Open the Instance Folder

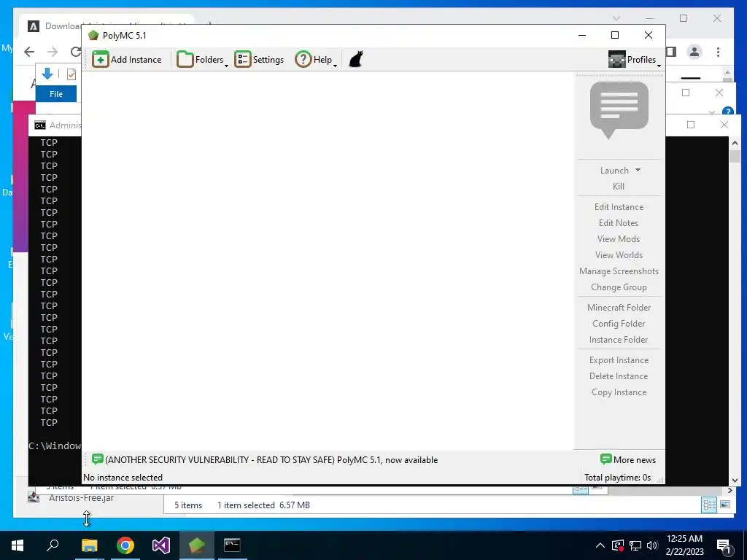(x=619, y=340)
